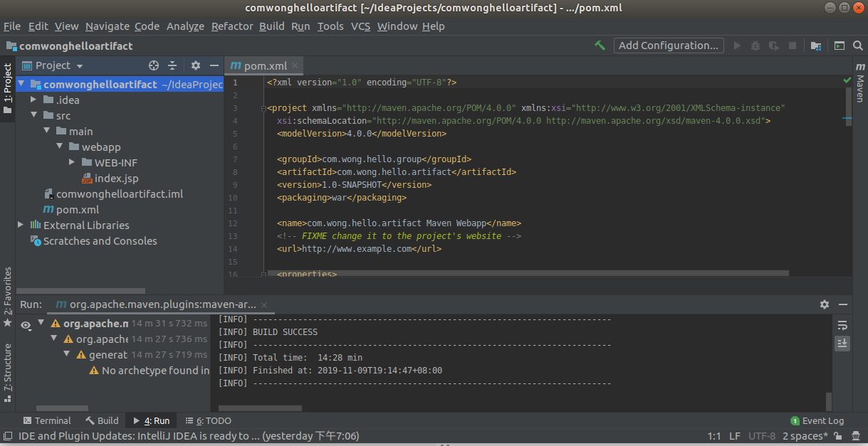Click the 2 spaces* indent setting
Image resolution: width=868 pixels, height=446 pixels.
coord(805,436)
